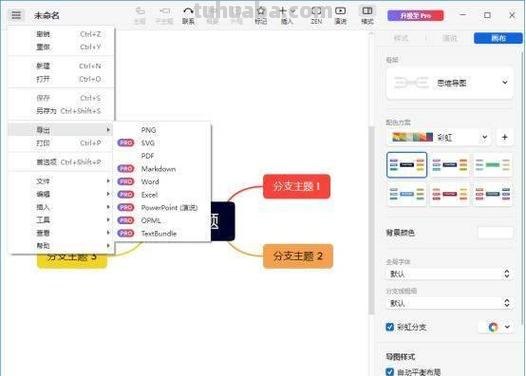Click the PRO badge beside SVG
Image resolution: width=526 pixels, height=376 pixels.
click(126, 143)
